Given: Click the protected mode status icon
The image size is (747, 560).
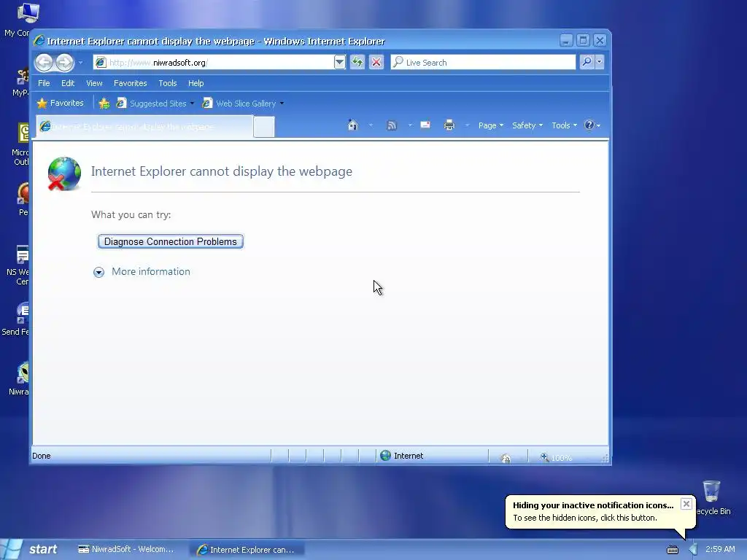Looking at the screenshot, I should [x=506, y=458].
